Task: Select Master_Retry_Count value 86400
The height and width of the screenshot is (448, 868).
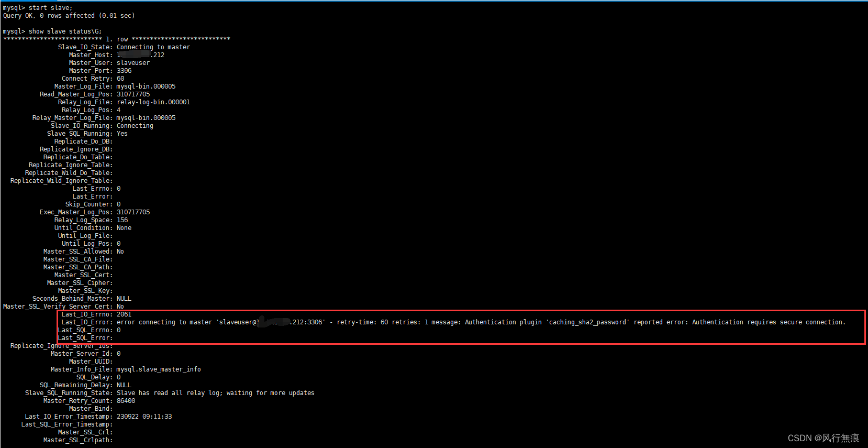Action: click(126, 401)
